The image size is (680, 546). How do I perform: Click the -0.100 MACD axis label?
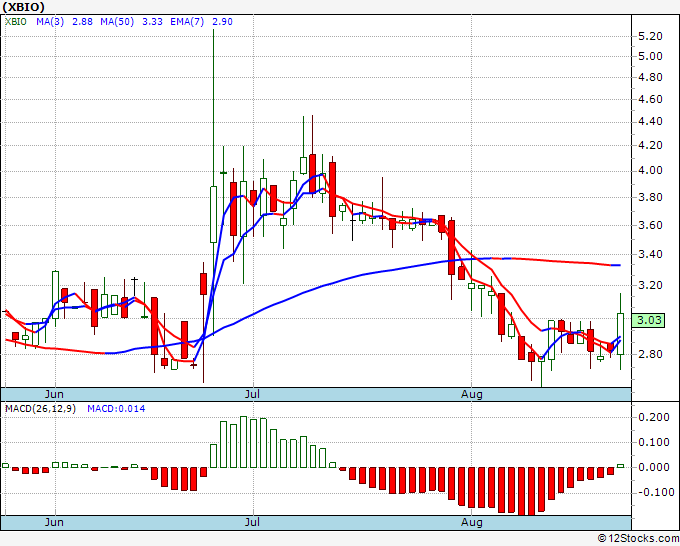coord(654,493)
